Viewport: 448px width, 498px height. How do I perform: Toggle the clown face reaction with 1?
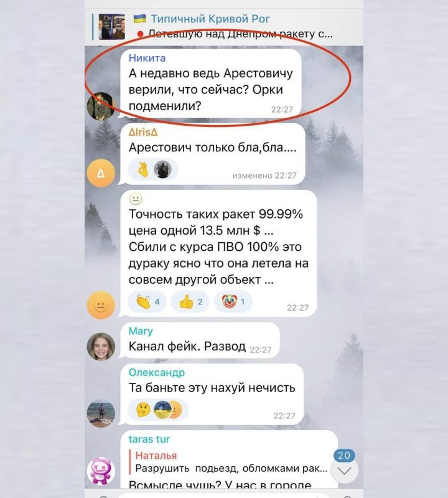pyautogui.click(x=233, y=301)
